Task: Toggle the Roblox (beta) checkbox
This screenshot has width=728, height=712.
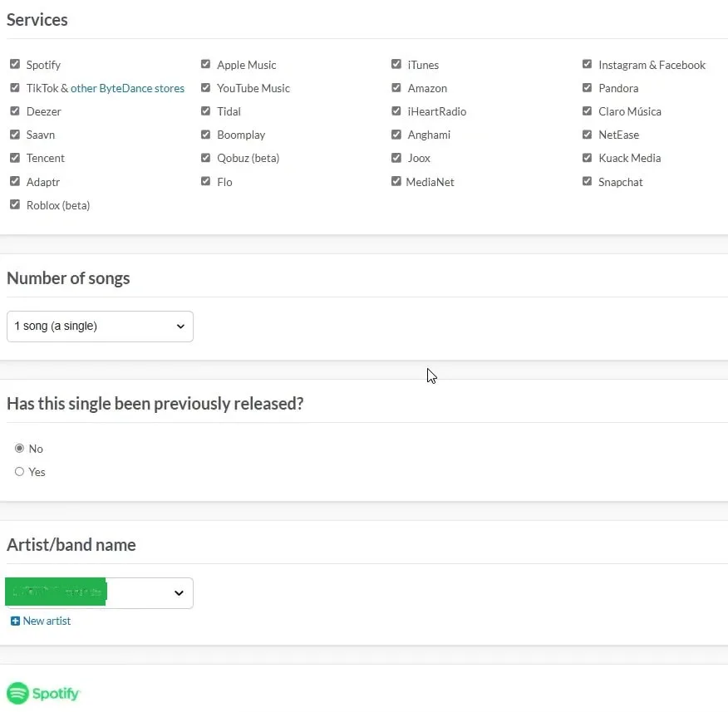Action: click(15, 204)
